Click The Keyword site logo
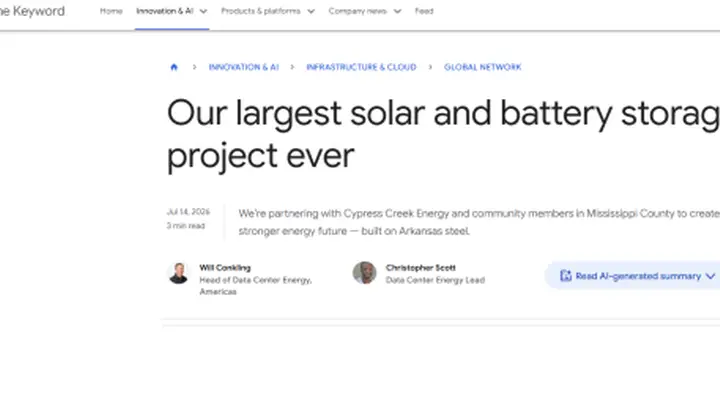This screenshot has height=405, width=720. pos(32,11)
